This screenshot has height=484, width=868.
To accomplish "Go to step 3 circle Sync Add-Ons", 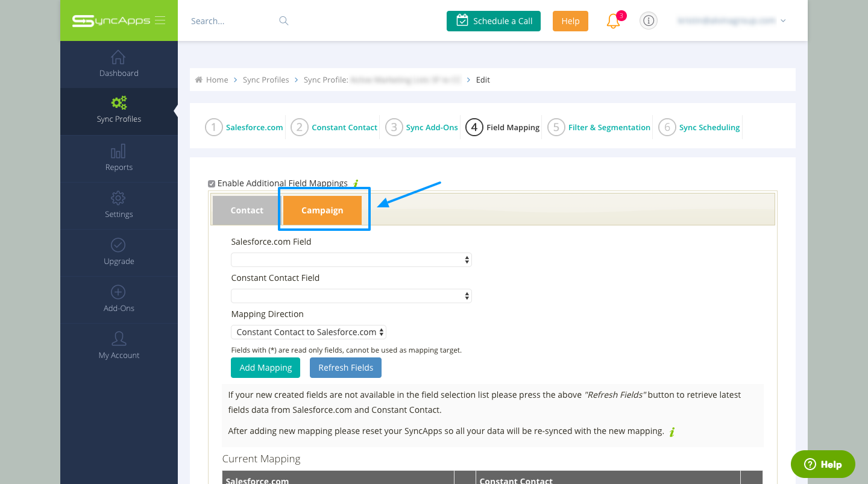I will tap(394, 127).
